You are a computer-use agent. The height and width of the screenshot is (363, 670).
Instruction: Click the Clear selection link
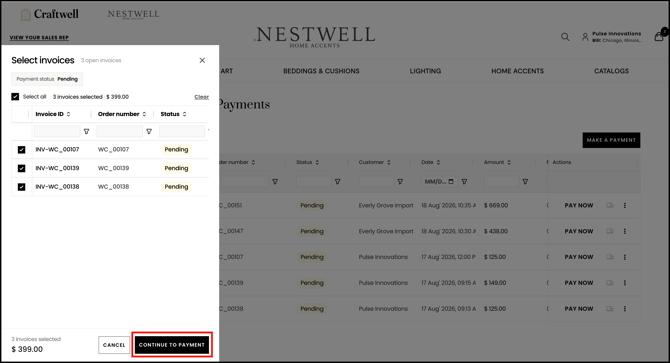[202, 97]
